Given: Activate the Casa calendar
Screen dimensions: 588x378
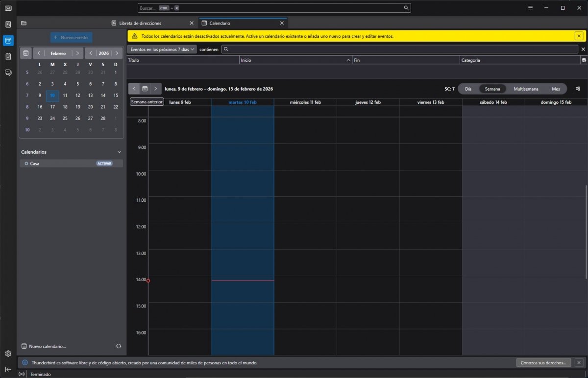Looking at the screenshot, I should tap(104, 164).
